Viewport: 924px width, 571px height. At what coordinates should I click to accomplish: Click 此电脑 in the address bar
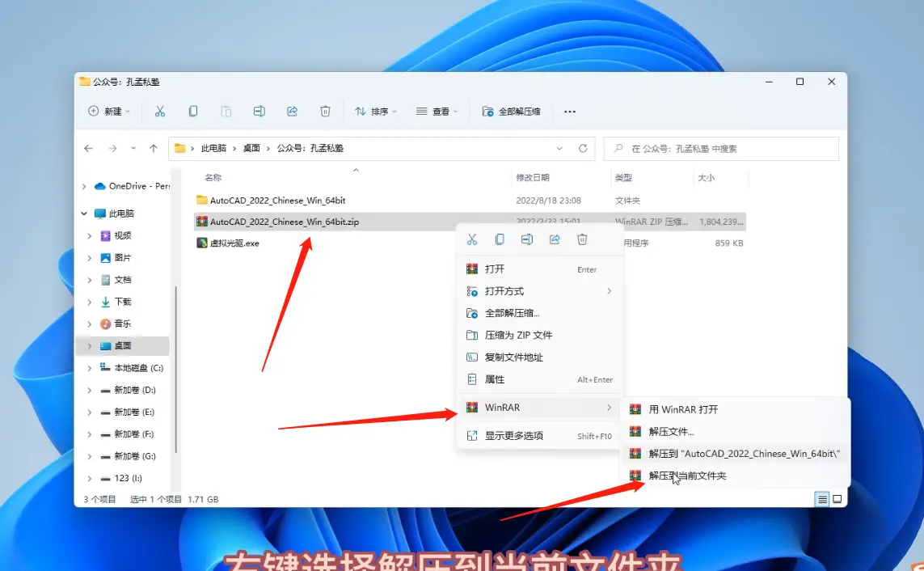(x=213, y=149)
